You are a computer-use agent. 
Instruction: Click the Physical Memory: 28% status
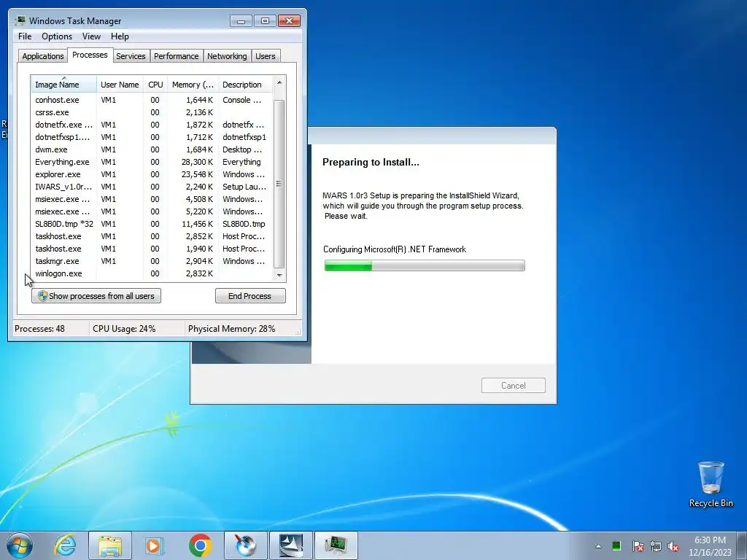tap(231, 329)
